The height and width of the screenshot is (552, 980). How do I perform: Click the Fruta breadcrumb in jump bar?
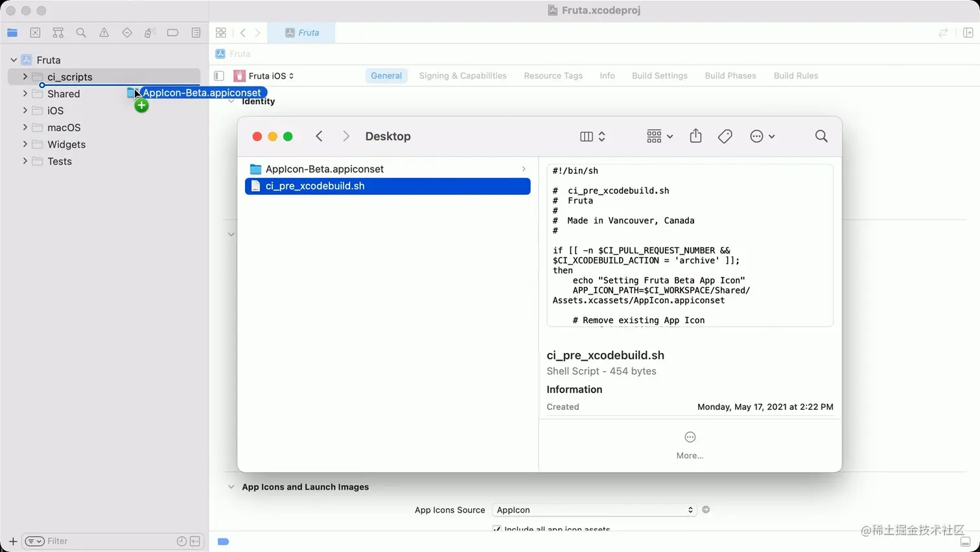[233, 54]
